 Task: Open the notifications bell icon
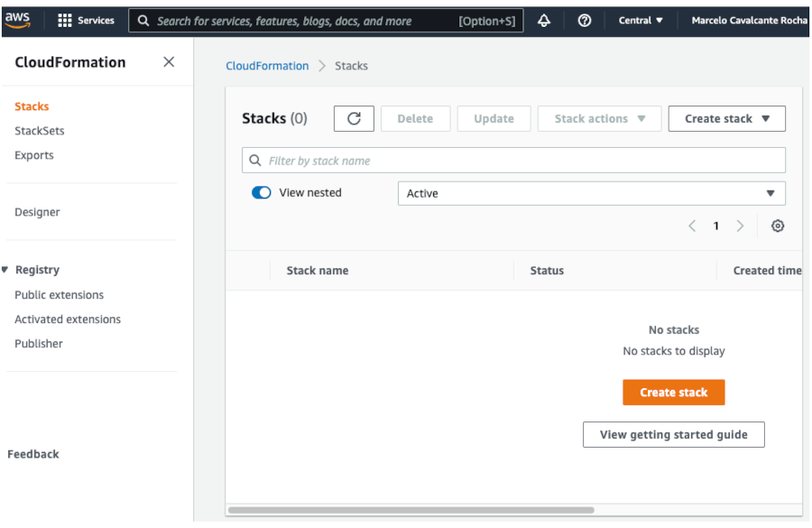(x=544, y=20)
